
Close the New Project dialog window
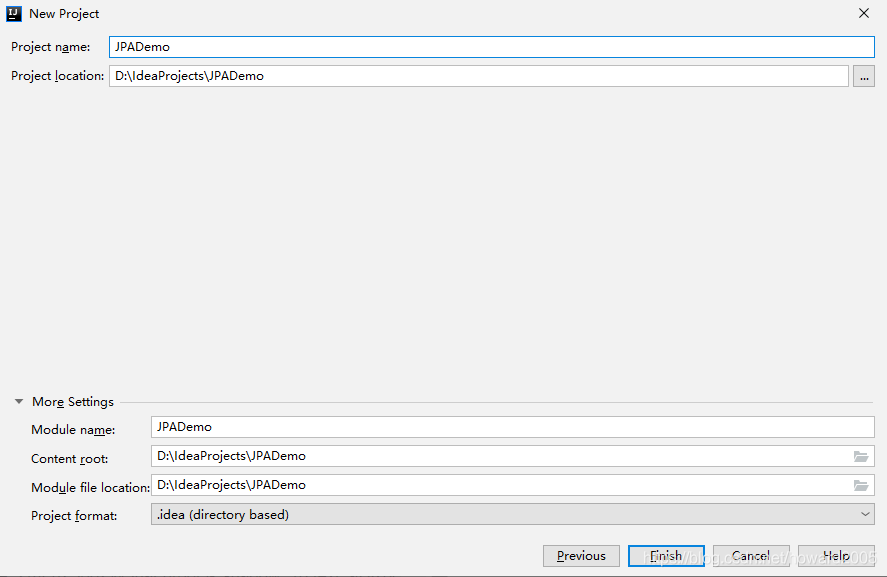tap(864, 13)
